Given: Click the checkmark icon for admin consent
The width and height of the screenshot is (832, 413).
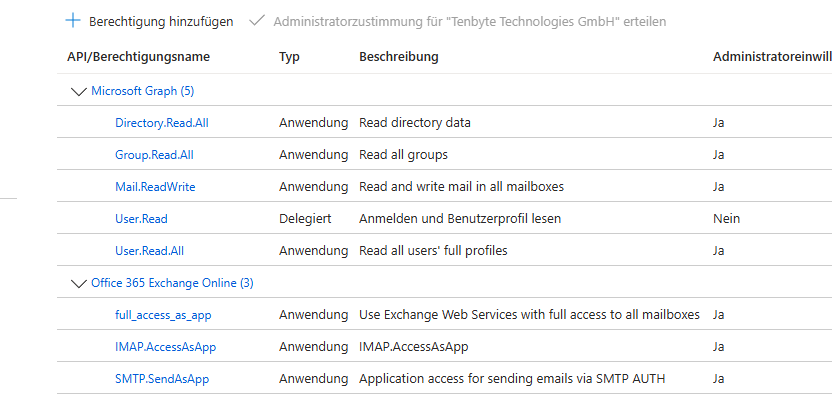Looking at the screenshot, I should pyautogui.click(x=257, y=21).
